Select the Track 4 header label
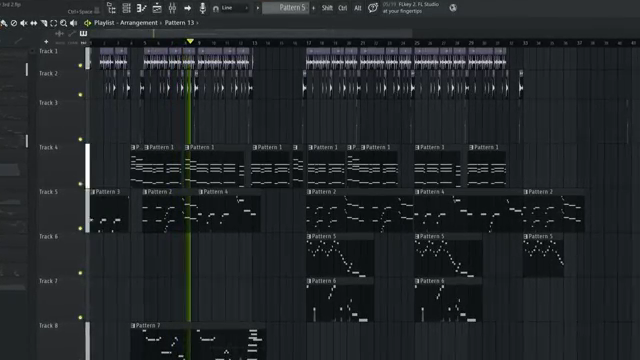 [48, 147]
